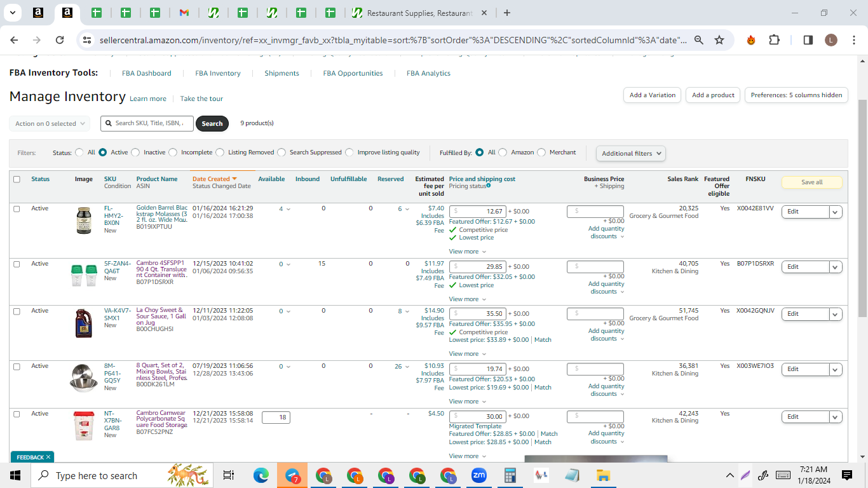Reload the Seller Central page

(60, 40)
